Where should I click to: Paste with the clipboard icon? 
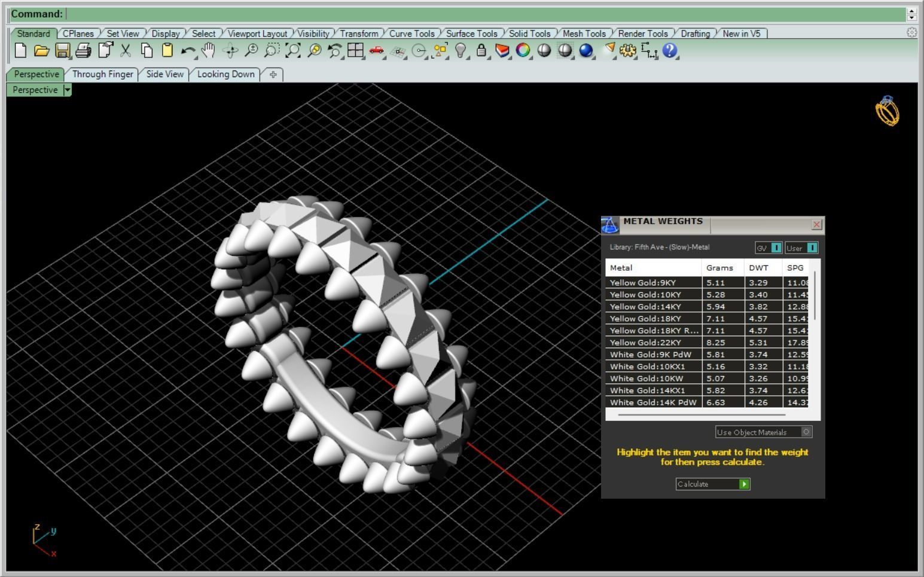tap(167, 51)
